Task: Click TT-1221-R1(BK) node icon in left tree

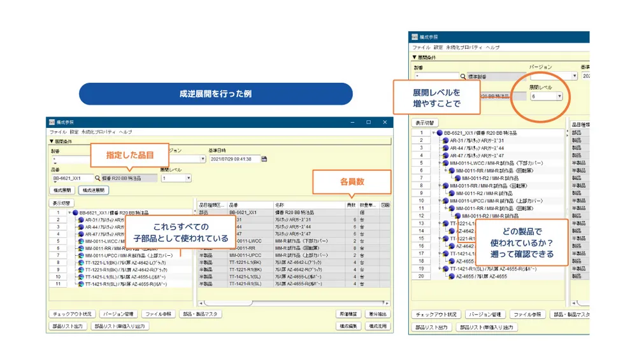Action: (x=81, y=270)
